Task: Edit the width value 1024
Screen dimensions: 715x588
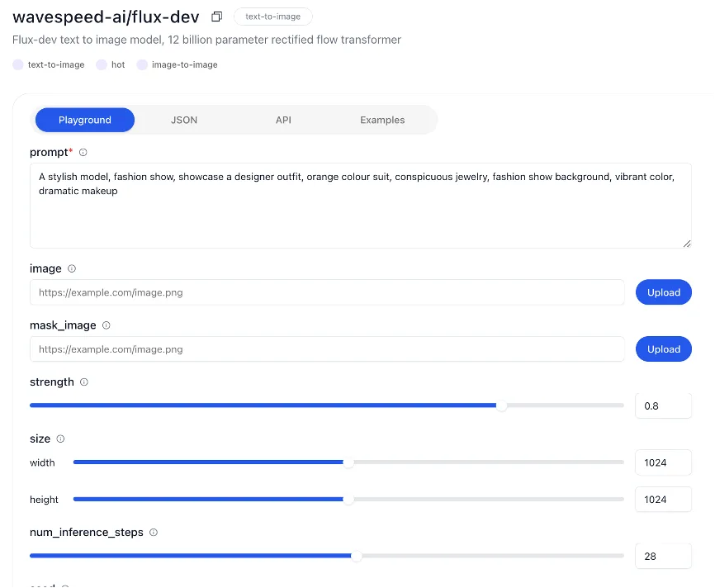Action: (664, 462)
